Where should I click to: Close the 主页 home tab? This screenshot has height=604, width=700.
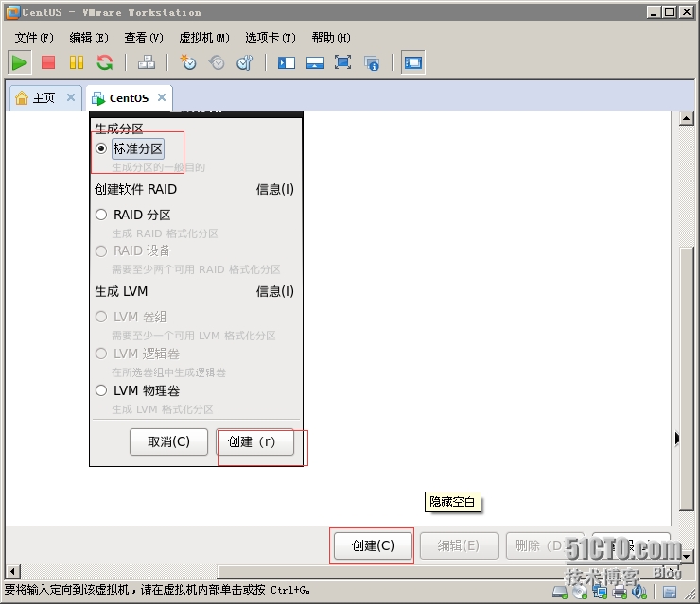pyautogui.click(x=71, y=97)
